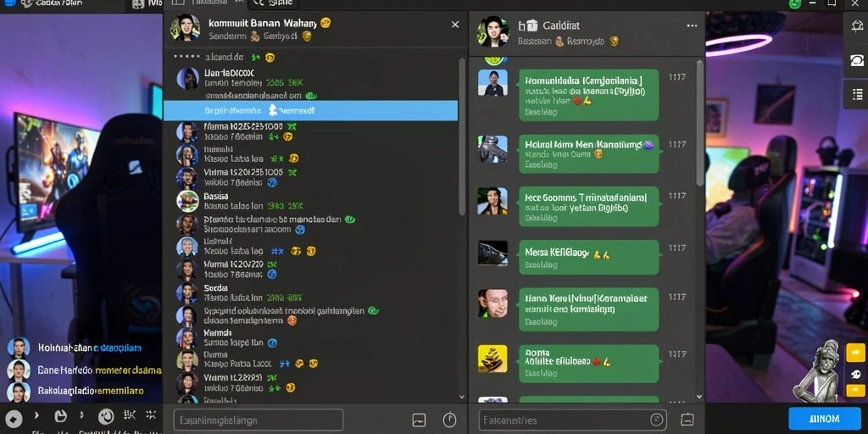
Task: Close the Banan Wahany chat panel
Action: point(455,25)
